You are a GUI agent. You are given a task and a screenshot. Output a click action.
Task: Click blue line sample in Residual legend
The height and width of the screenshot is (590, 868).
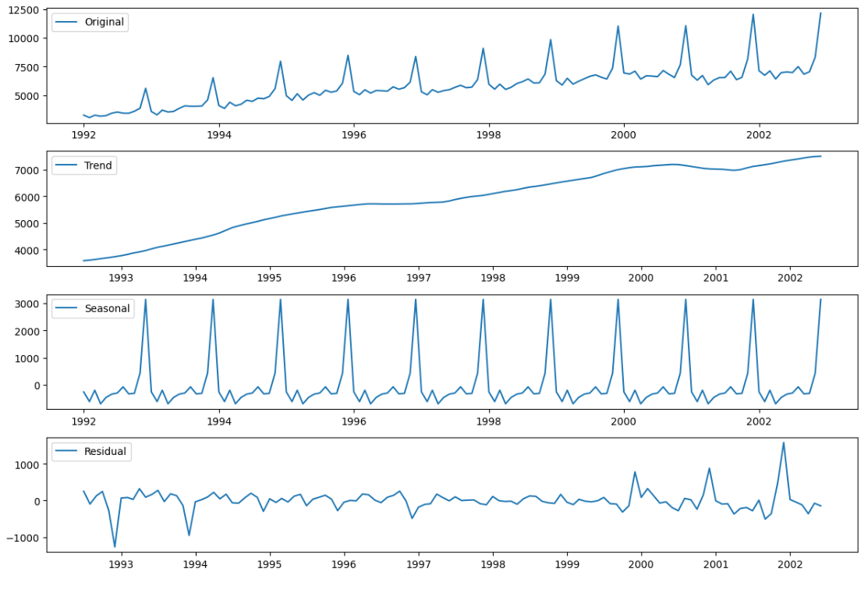tap(66, 451)
